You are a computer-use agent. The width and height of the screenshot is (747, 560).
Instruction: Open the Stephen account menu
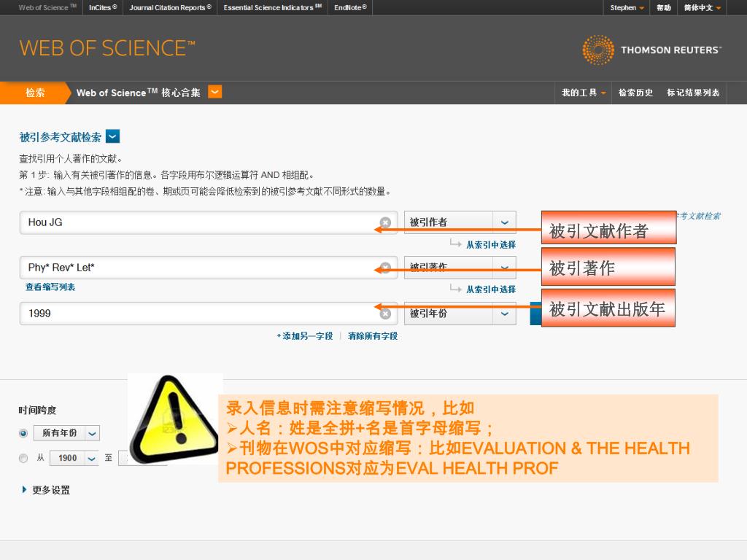[627, 7]
